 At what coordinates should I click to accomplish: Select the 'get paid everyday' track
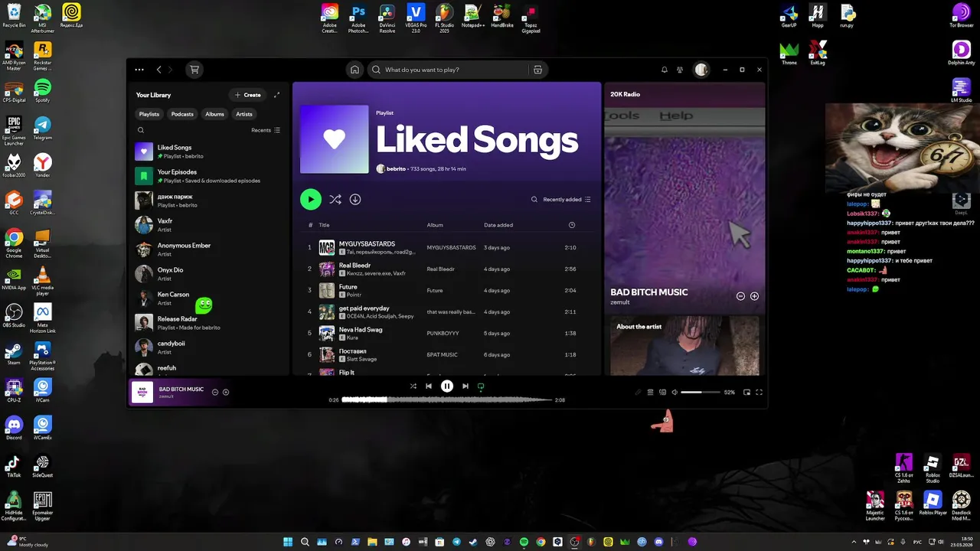(446, 312)
